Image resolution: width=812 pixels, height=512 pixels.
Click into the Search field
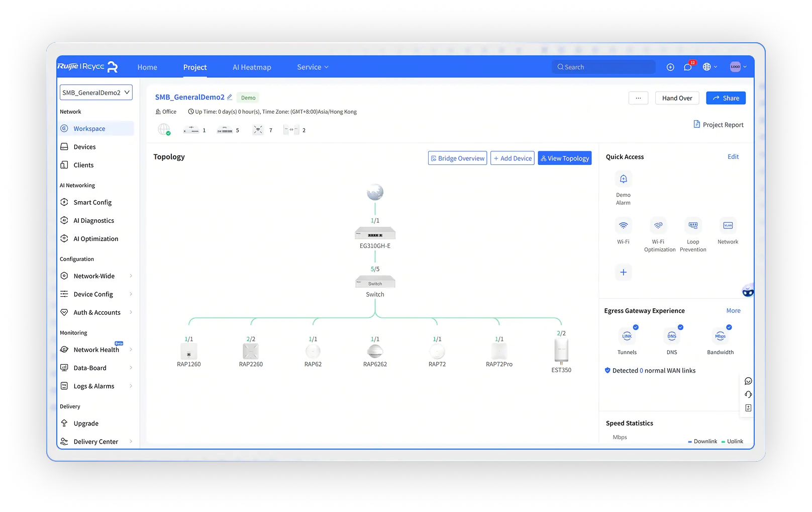tap(605, 67)
